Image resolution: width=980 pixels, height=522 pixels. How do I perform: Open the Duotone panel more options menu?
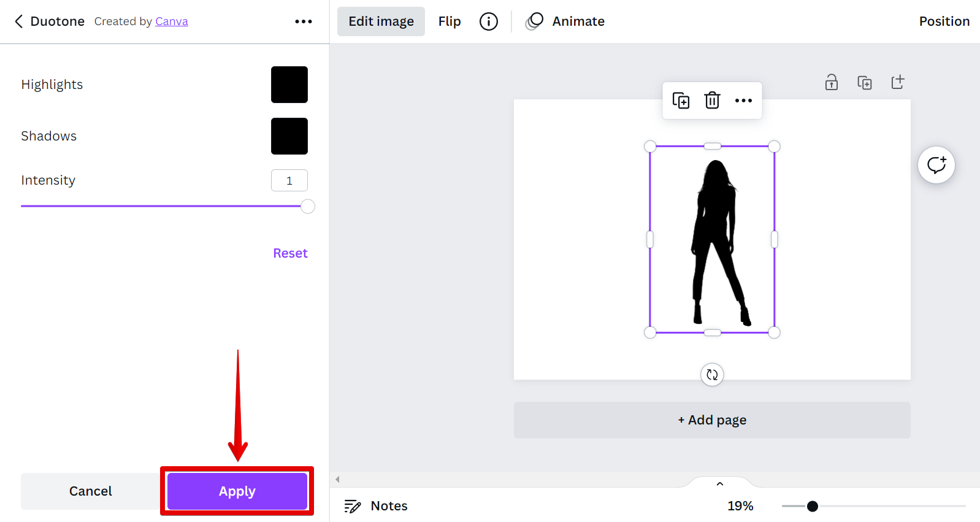(x=304, y=21)
